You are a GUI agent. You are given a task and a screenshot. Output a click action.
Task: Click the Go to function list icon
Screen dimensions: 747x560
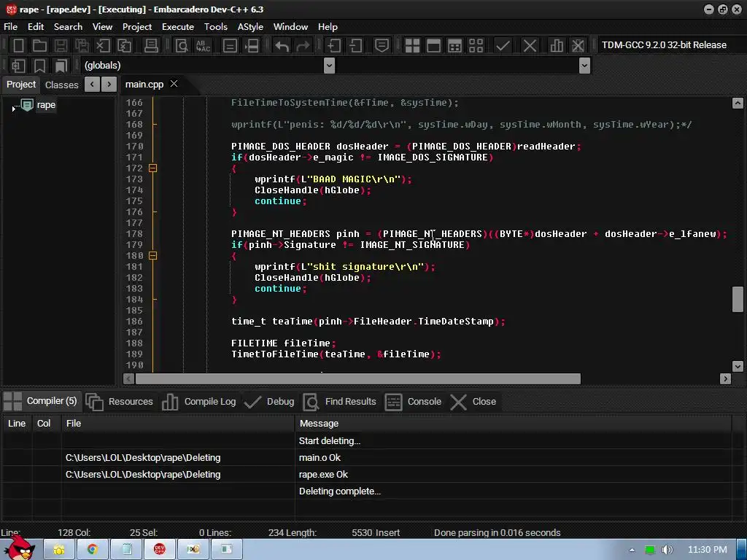tap(230, 45)
